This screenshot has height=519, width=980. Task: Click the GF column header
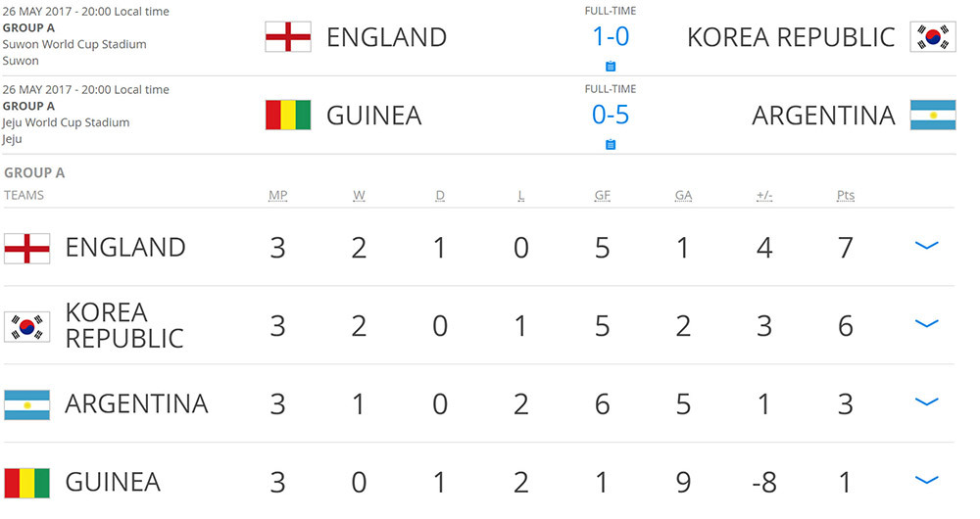tap(602, 195)
